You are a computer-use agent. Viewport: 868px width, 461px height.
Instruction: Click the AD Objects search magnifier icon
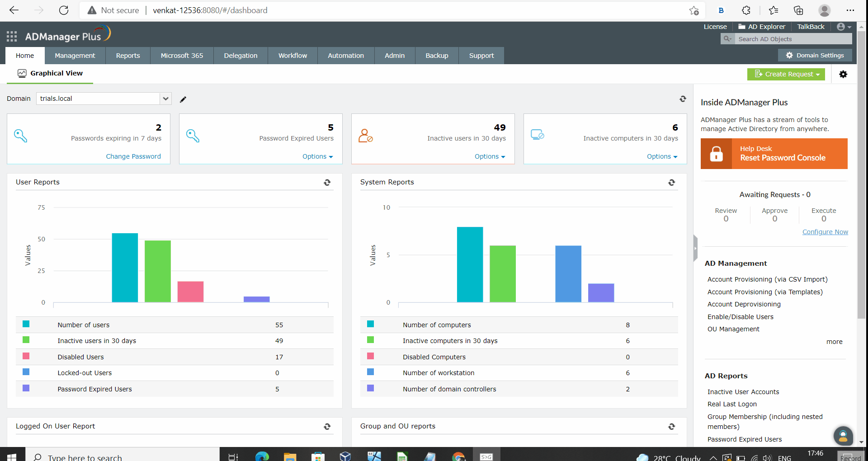[x=727, y=39]
